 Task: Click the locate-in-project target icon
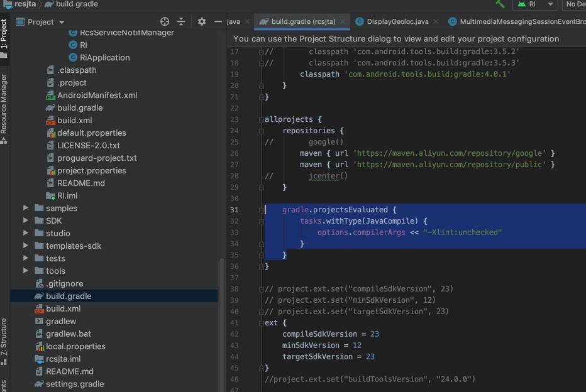pyautogui.click(x=165, y=21)
